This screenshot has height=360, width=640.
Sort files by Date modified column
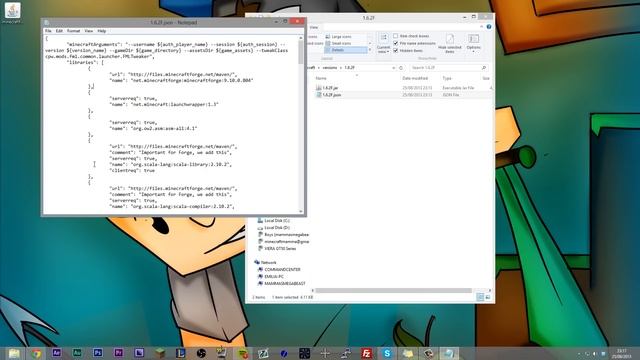point(415,78)
